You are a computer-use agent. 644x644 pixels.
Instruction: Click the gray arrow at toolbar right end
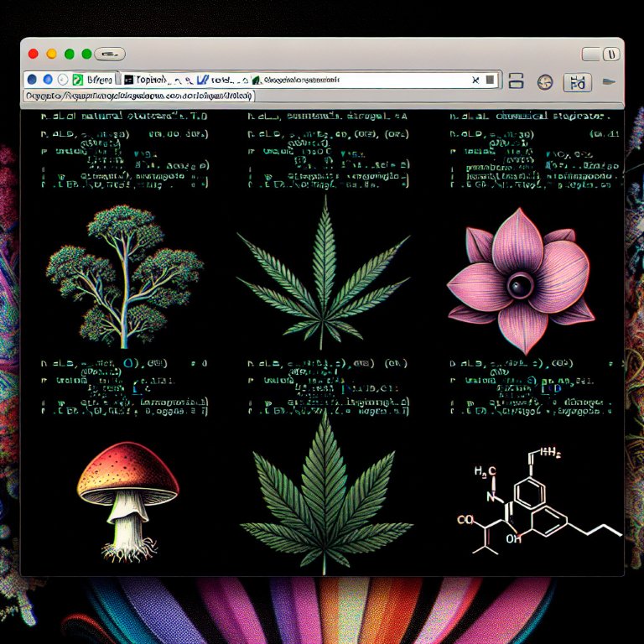(610, 81)
